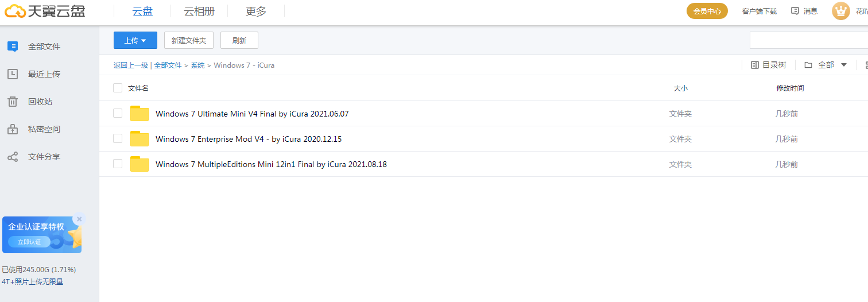
Task: Open 回收站 trash icon
Action: pos(13,102)
